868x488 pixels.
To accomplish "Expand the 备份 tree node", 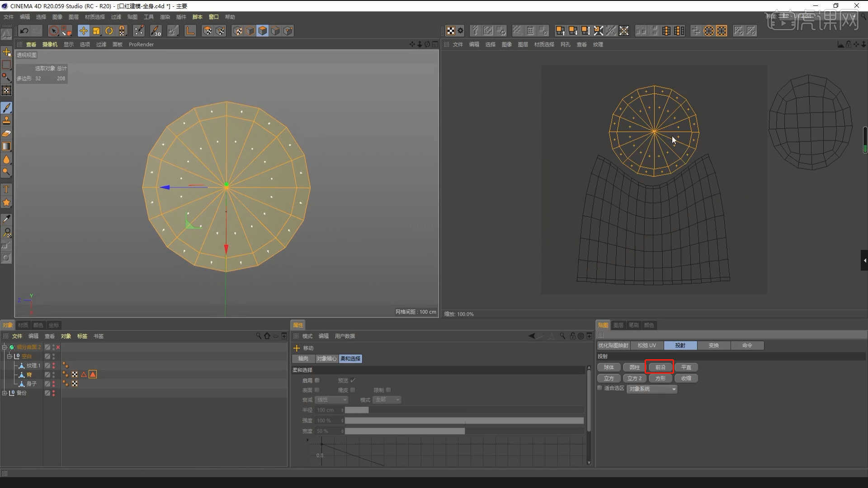I will 5,393.
